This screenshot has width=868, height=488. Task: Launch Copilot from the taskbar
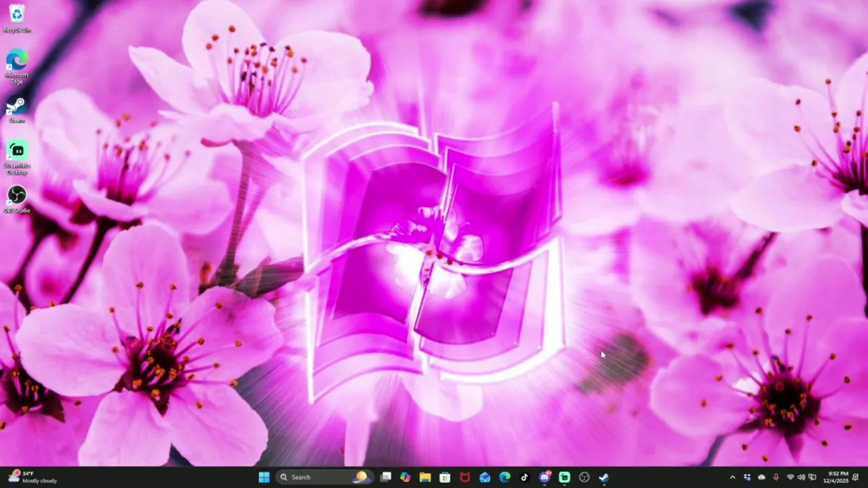pyautogui.click(x=406, y=477)
